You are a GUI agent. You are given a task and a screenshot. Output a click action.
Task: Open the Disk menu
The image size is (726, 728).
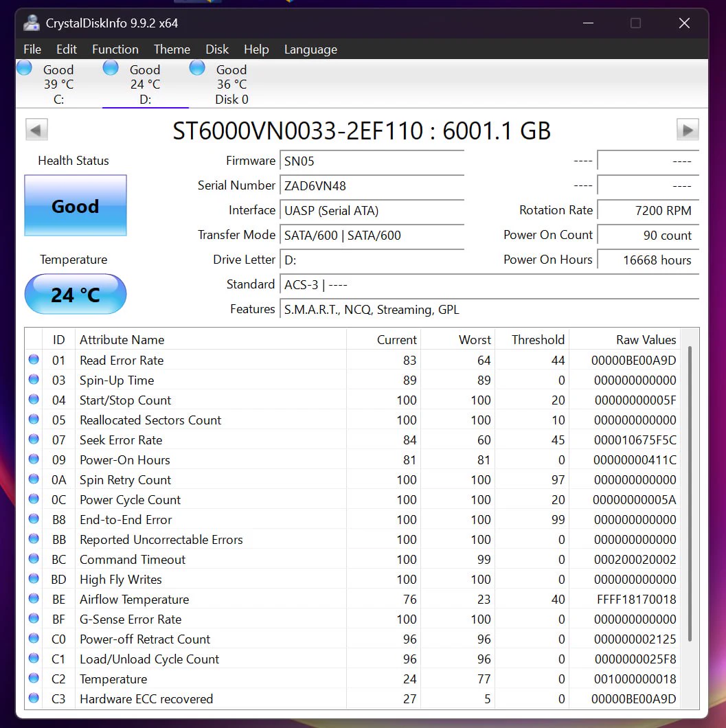217,49
